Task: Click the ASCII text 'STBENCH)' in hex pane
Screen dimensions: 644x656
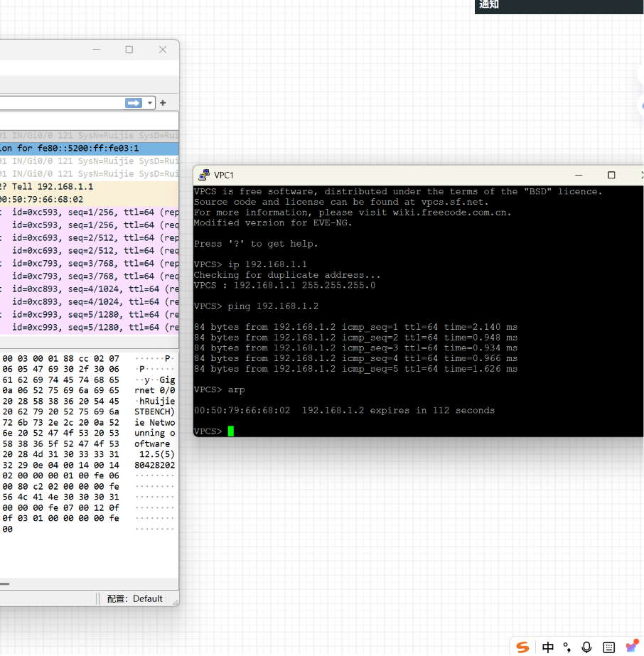Action: click(154, 412)
